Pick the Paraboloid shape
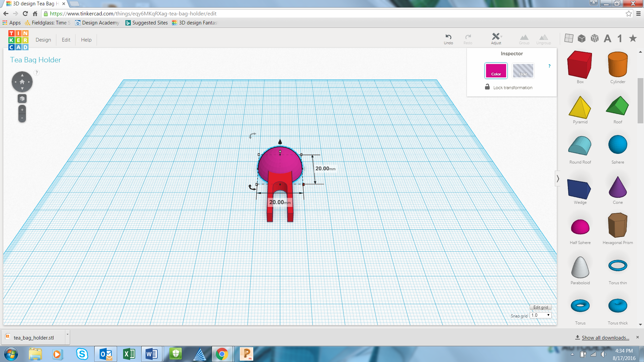This screenshot has height=362, width=644. click(x=580, y=267)
